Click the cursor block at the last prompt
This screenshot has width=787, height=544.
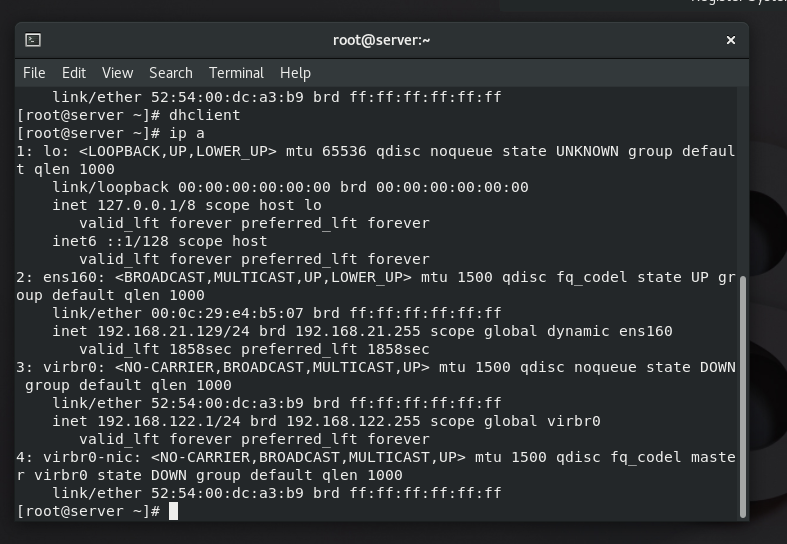173,511
